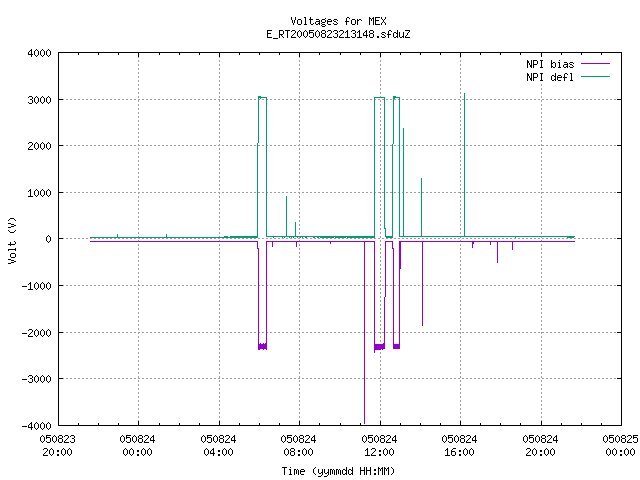The height and width of the screenshot is (480, 640).
Task: Click the 0 y-axis tick label
Action: click(49, 239)
